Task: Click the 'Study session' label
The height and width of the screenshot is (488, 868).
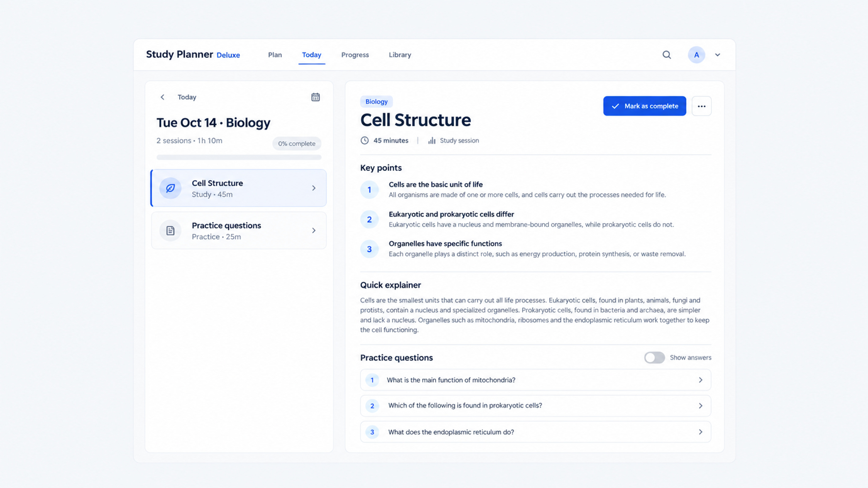Action: (459, 140)
